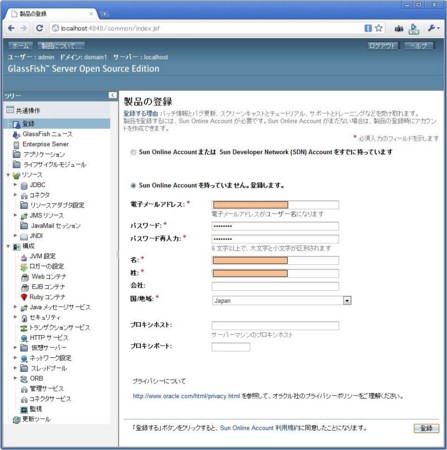Collapse the 構成 tree node

tap(8, 246)
